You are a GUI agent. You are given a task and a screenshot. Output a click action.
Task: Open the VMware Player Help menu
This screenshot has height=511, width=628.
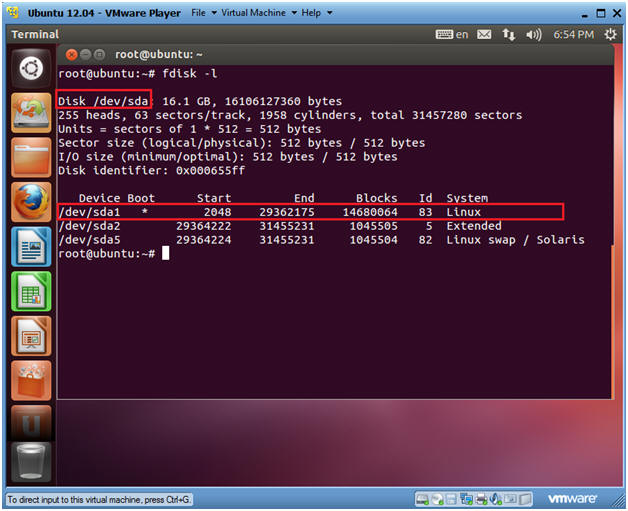[316, 13]
